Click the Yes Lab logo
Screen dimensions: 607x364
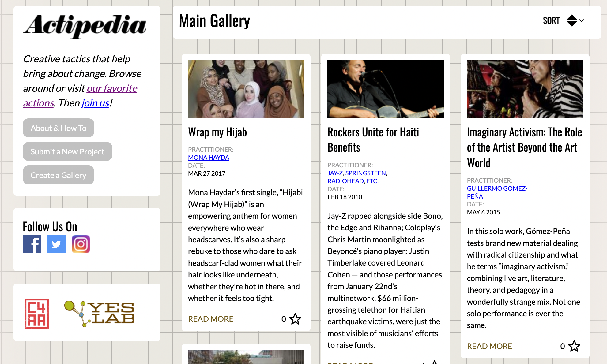(x=100, y=314)
